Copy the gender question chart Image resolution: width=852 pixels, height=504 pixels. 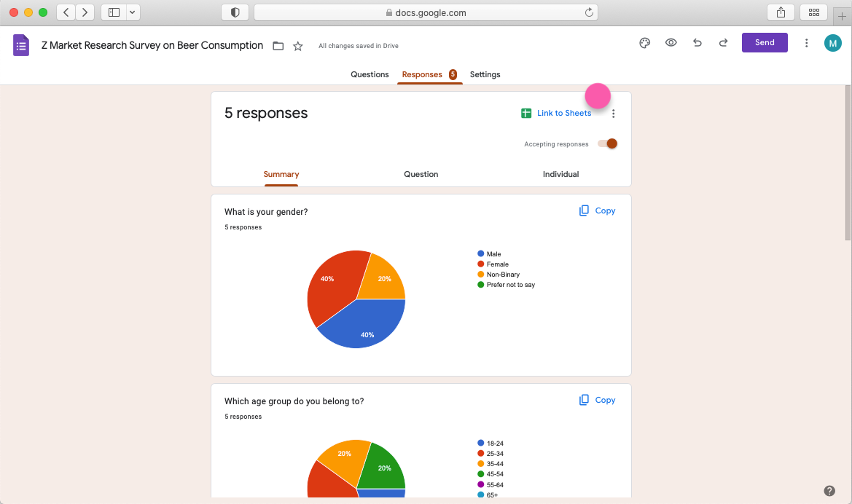tap(597, 210)
